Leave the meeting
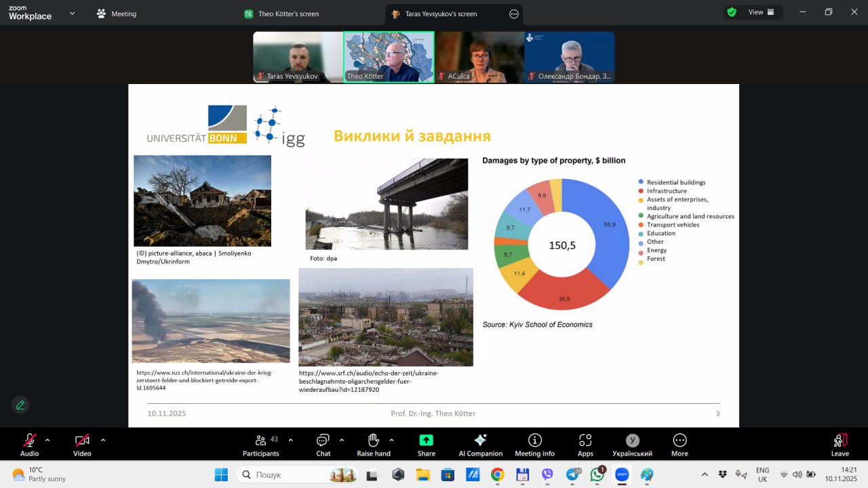 (x=840, y=444)
